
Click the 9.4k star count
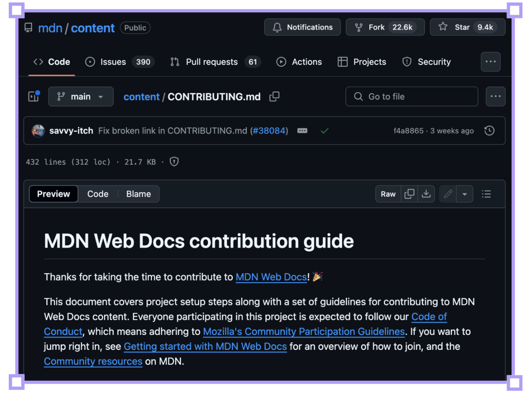coord(485,27)
